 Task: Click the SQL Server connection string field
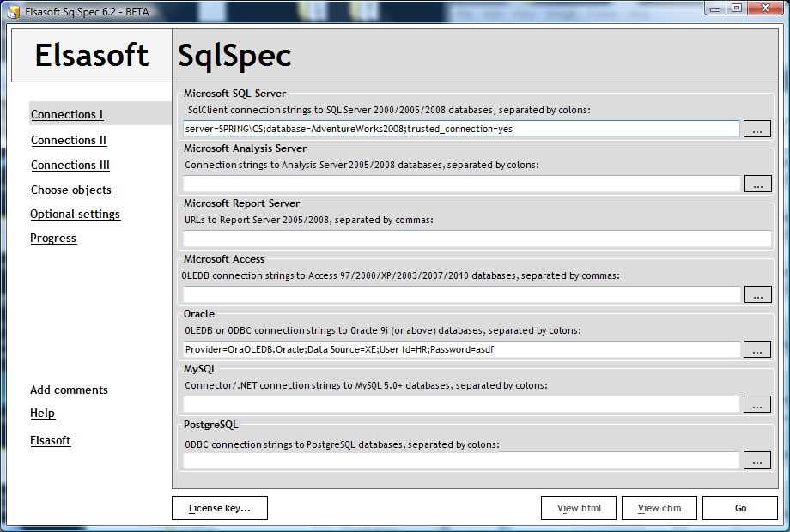point(461,129)
